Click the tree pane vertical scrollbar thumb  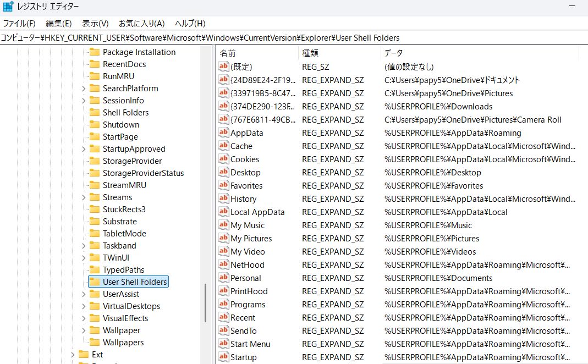tap(206, 304)
